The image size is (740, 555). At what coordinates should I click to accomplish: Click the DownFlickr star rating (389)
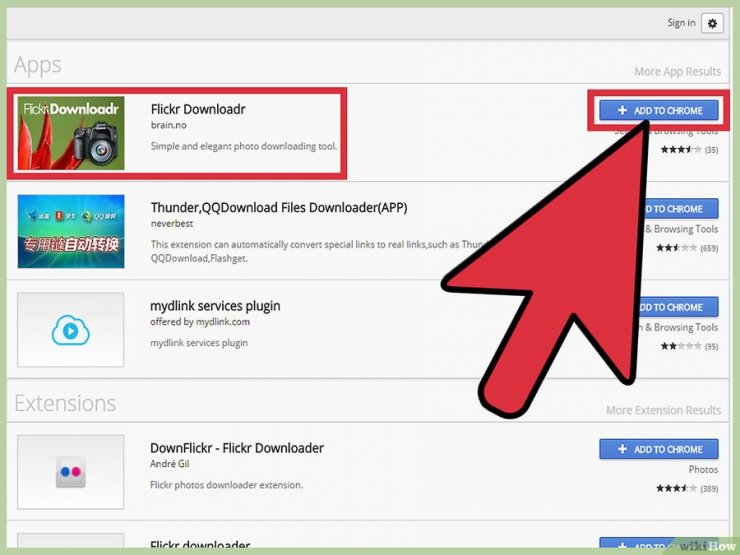click(x=687, y=488)
